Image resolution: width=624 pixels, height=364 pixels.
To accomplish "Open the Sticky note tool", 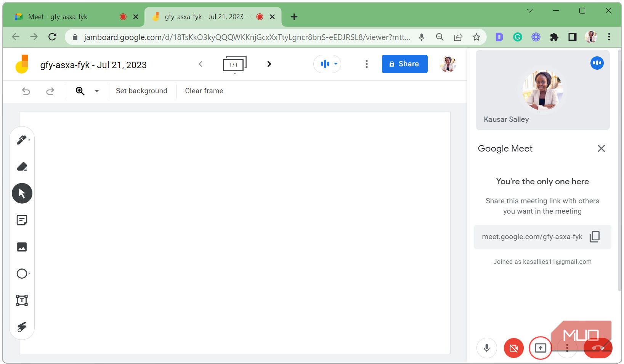I will coord(22,220).
